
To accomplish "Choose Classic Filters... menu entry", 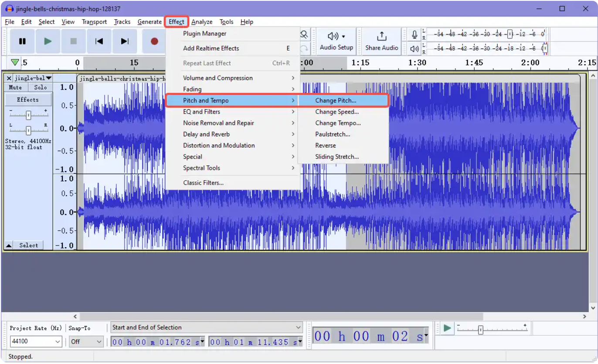I will [233, 183].
